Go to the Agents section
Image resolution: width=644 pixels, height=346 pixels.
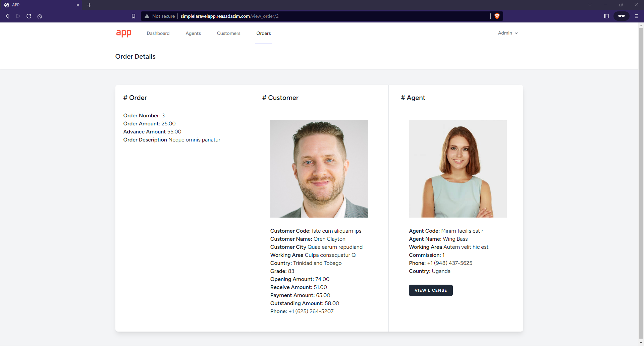point(193,33)
